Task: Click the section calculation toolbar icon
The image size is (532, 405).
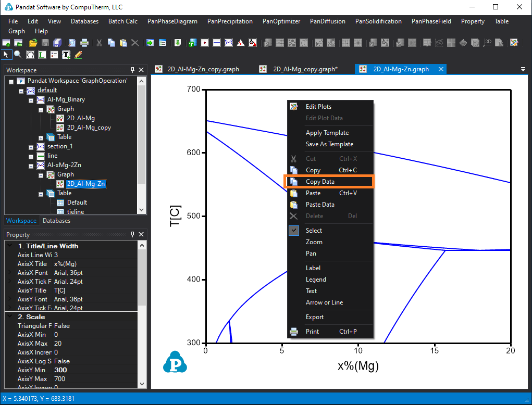Action: 229,43
